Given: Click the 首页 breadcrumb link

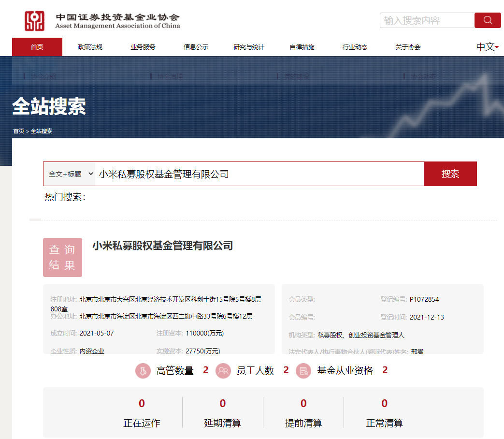Looking at the screenshot, I should (x=19, y=131).
